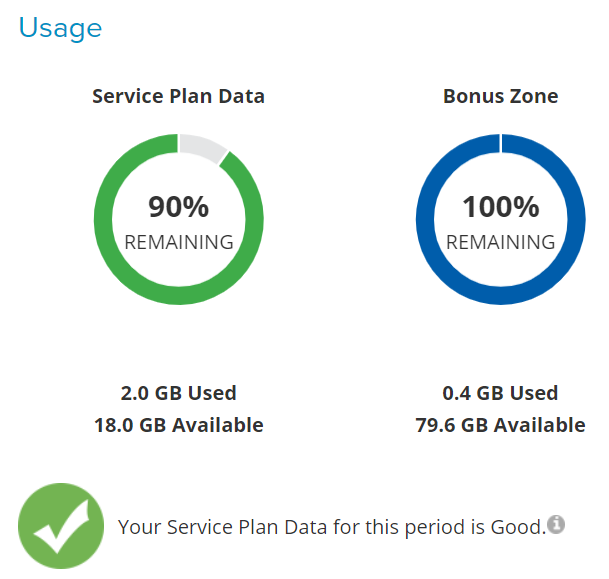Click the green checkmark status icon

61,526
